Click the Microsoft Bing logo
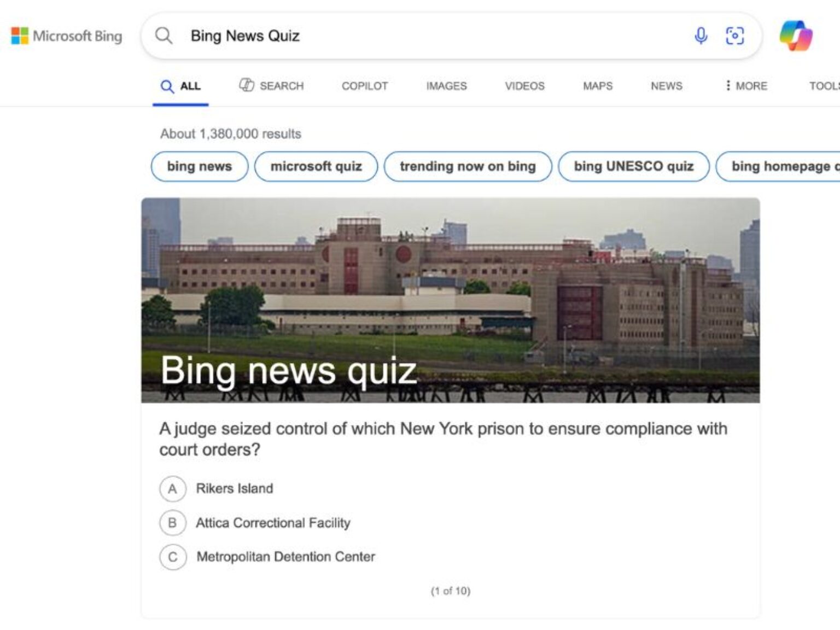Screen dimensions: 840x630 point(67,36)
